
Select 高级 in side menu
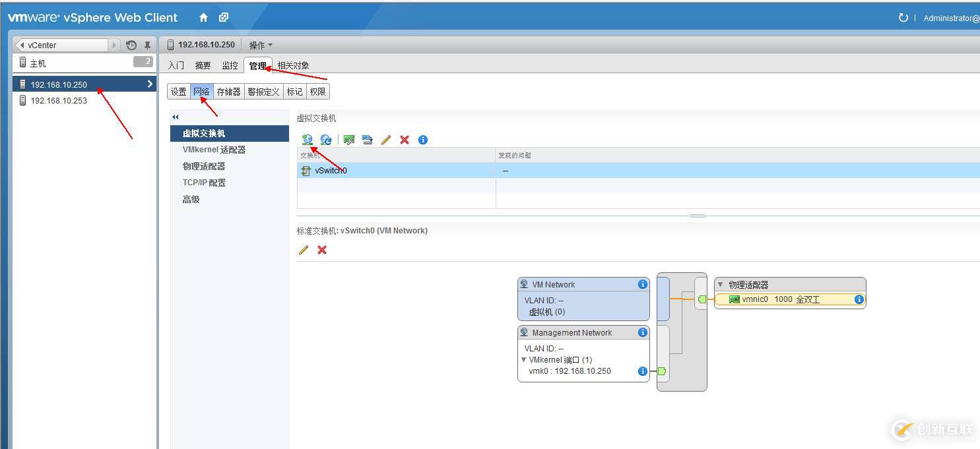[230, 199]
